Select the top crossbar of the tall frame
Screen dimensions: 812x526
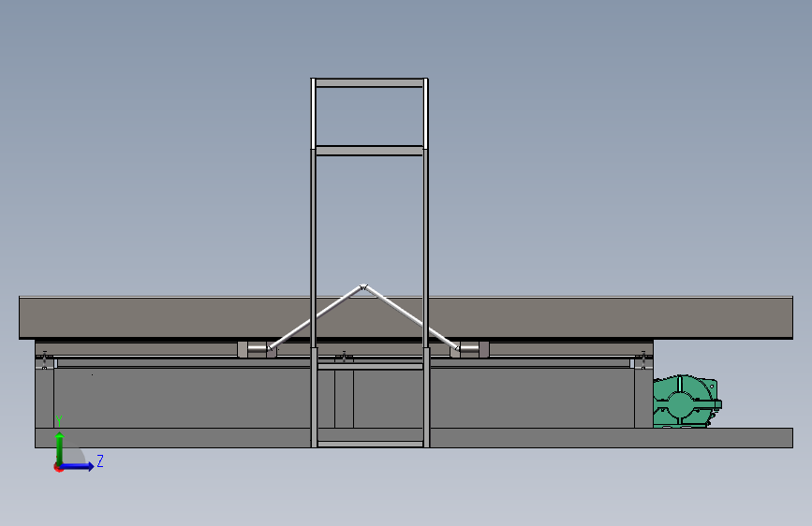[x=369, y=83]
